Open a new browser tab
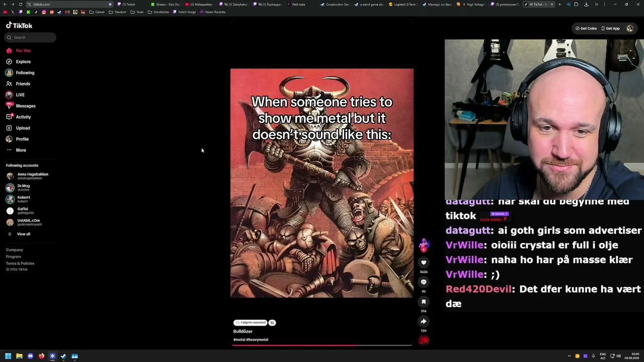 pos(559,5)
